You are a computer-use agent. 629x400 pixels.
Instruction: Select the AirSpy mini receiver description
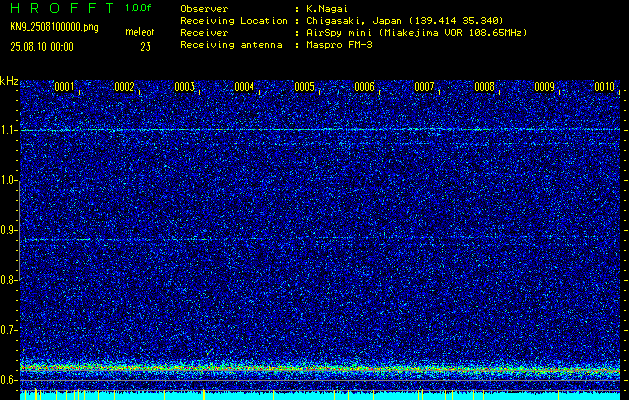[417, 33]
